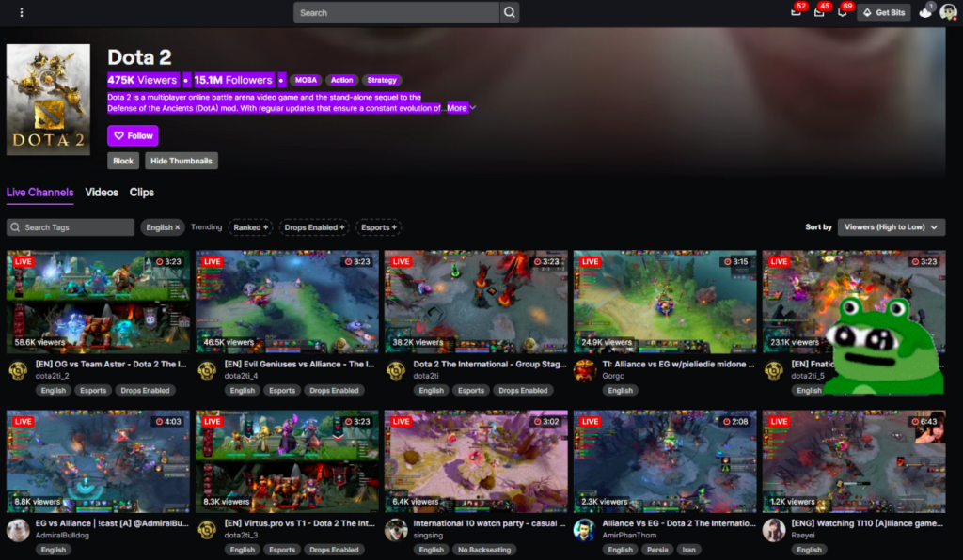Open the Viewers (High to Low) sort dropdown
The width and height of the screenshot is (963, 560).
(891, 227)
